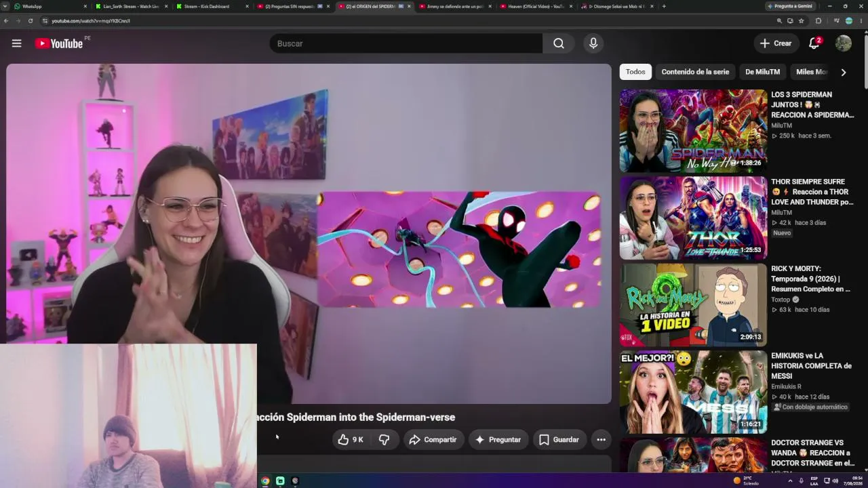868x488 pixels.
Task: Like the video with thumbs up
Action: coord(351,440)
